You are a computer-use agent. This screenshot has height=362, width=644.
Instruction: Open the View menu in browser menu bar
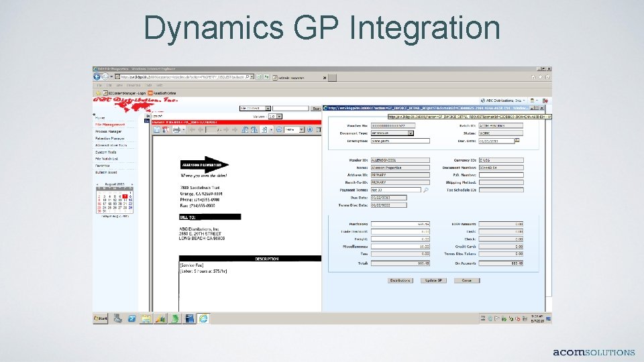click(x=119, y=85)
